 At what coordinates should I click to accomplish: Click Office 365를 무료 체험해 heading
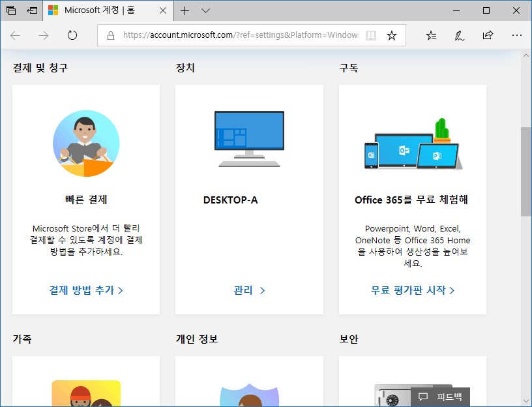411,200
